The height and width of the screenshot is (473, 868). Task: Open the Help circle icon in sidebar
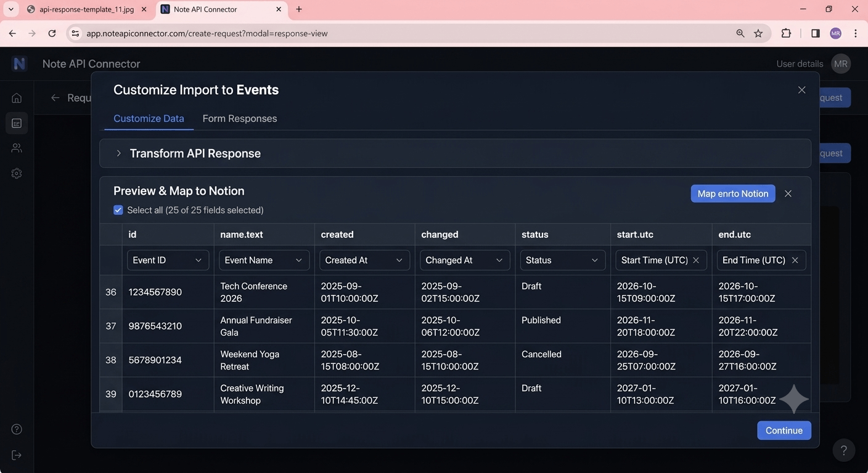point(17,429)
